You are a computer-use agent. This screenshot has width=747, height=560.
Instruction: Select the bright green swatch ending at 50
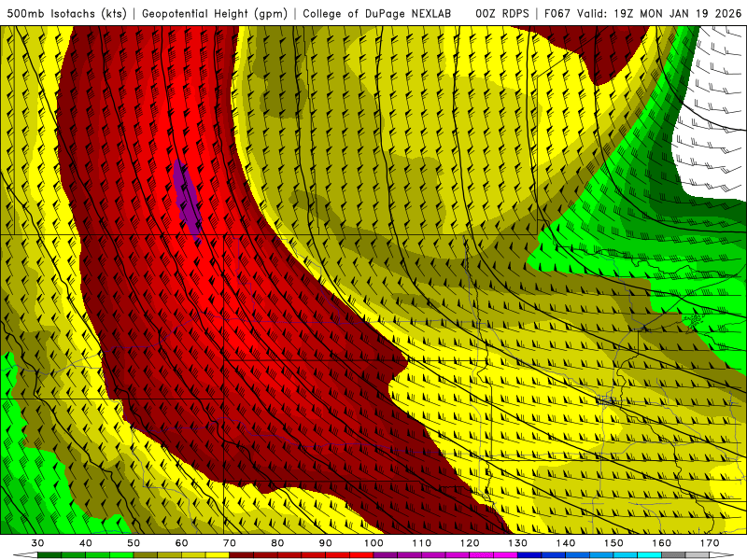(121, 554)
